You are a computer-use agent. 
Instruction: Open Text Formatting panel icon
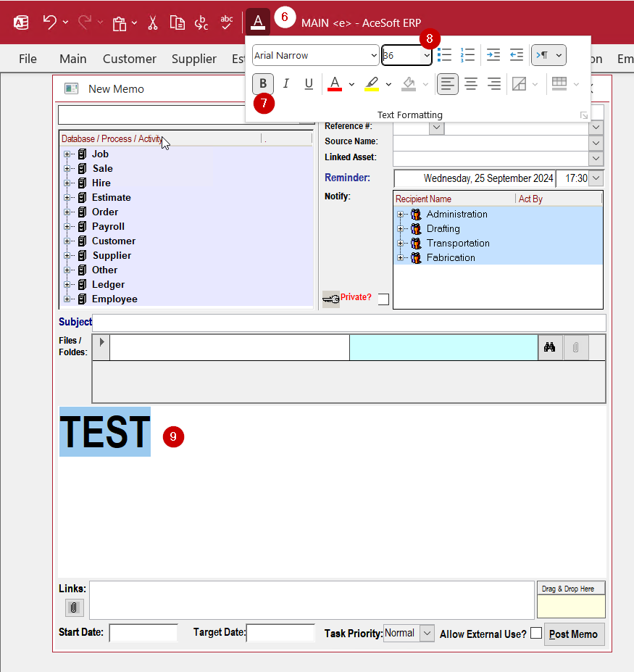[x=258, y=22]
